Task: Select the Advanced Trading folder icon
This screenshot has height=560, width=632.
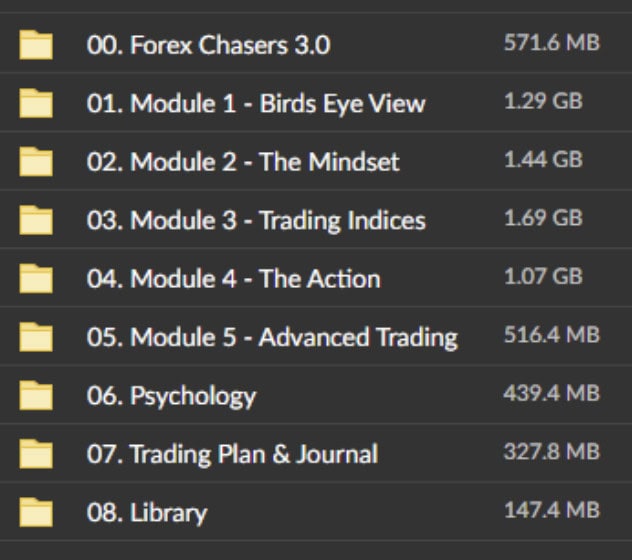Action: click(x=36, y=337)
